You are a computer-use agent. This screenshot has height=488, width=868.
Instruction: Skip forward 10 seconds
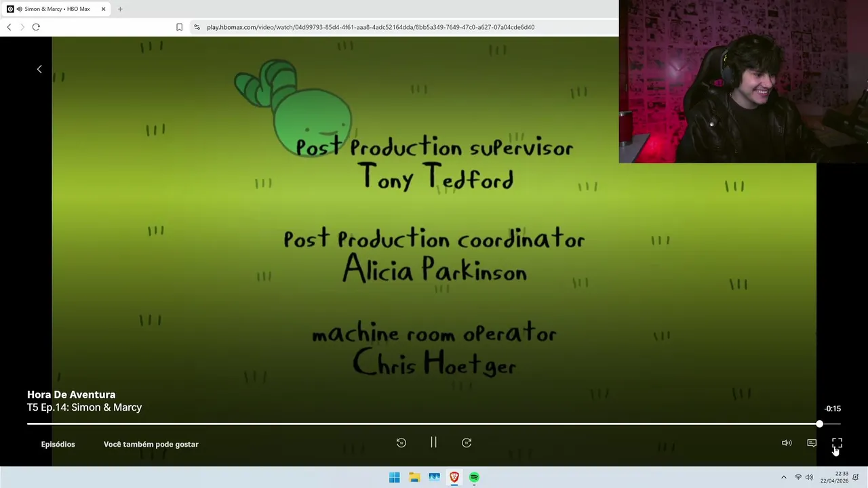pos(467,443)
